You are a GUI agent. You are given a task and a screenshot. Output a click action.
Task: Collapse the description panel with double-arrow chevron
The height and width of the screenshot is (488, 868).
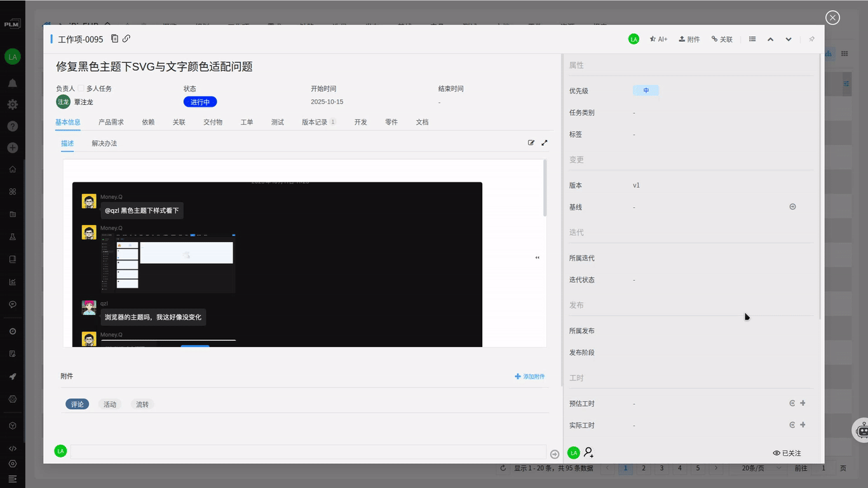click(537, 257)
